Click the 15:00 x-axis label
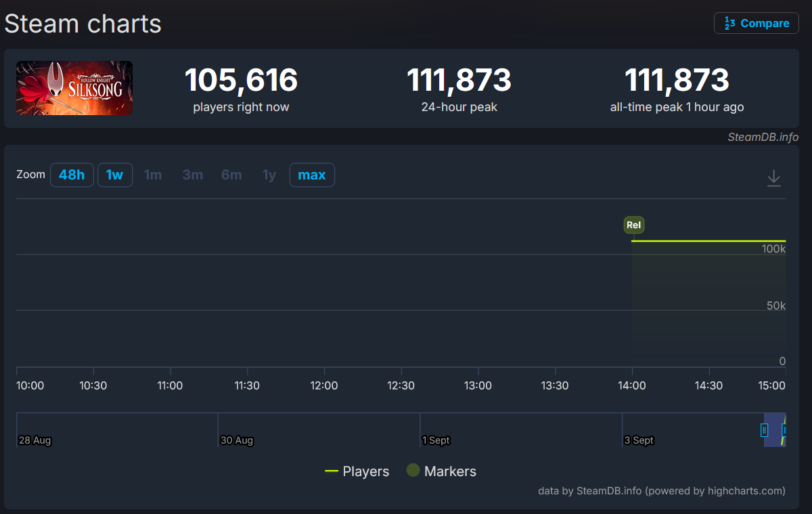 (772, 385)
